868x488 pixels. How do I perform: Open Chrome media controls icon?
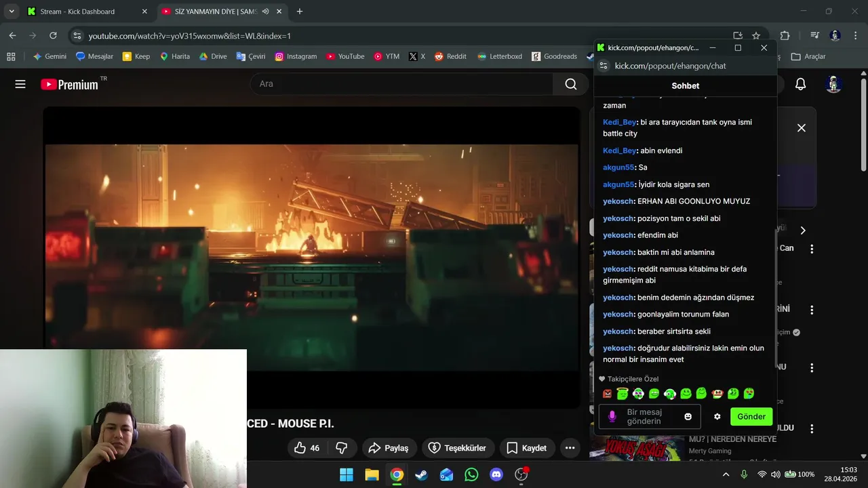point(815,36)
